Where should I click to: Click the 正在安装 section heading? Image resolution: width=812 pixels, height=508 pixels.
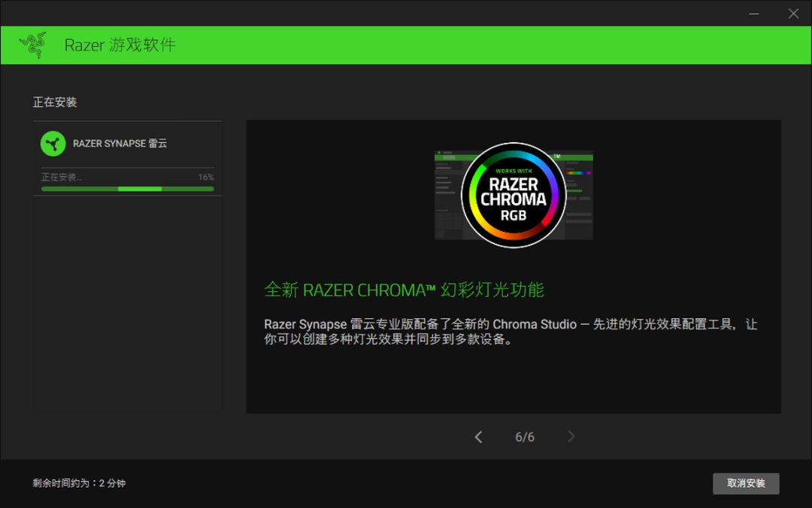click(x=55, y=102)
